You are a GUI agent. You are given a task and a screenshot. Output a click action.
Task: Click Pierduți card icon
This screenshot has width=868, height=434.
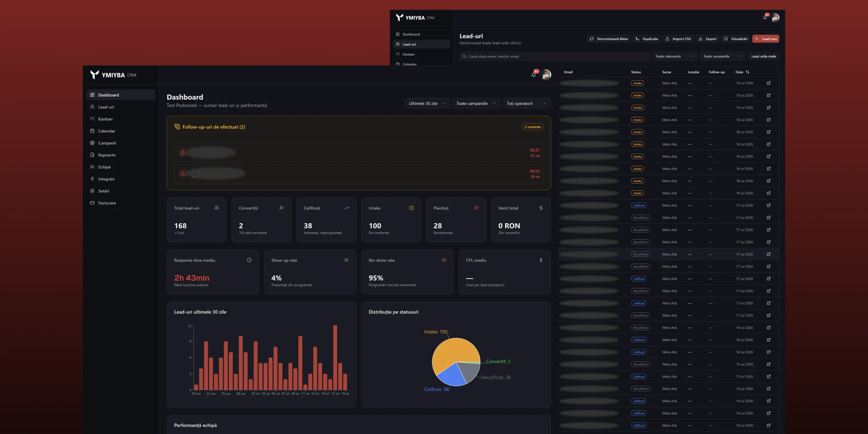(476, 208)
